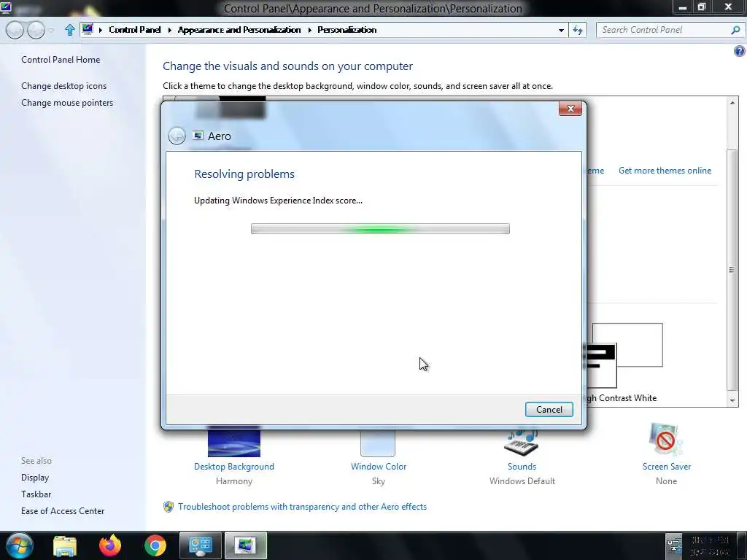Click the green troubleshooter progress bar
Viewport: 747px width, 560px height.
380,228
